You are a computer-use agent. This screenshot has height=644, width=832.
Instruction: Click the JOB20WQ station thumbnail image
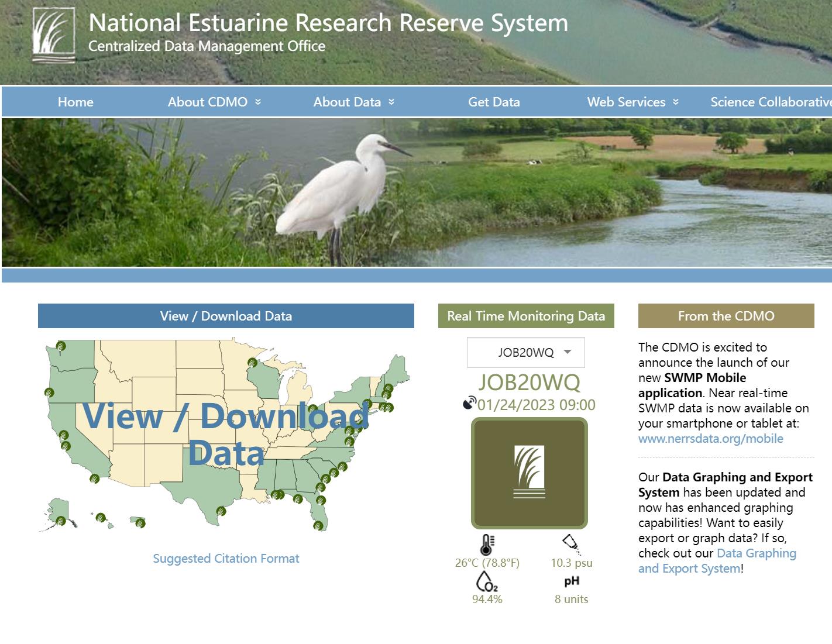tap(529, 473)
